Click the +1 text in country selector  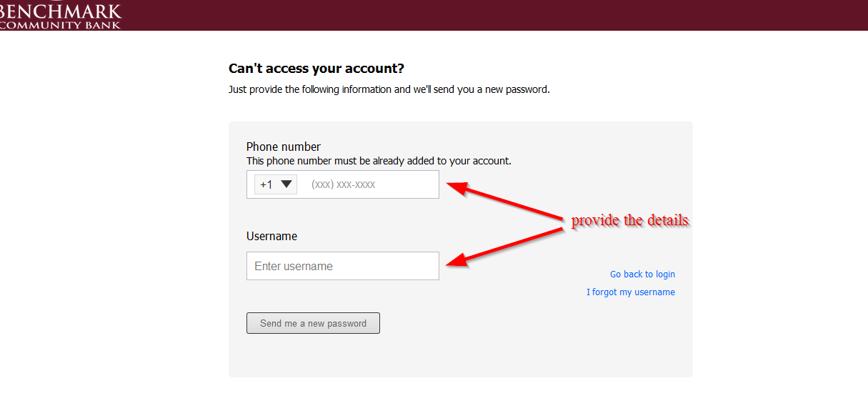(x=266, y=184)
